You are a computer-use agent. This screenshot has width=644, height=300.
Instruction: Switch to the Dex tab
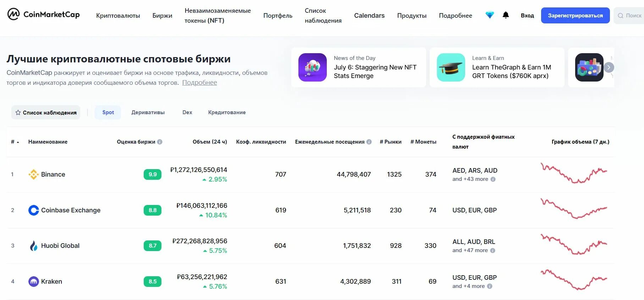187,112
